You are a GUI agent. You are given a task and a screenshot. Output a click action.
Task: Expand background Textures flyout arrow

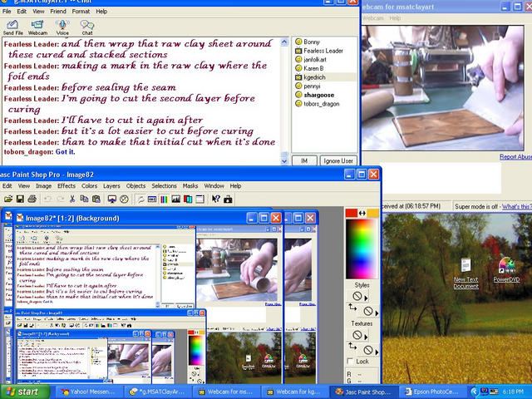pos(377,352)
